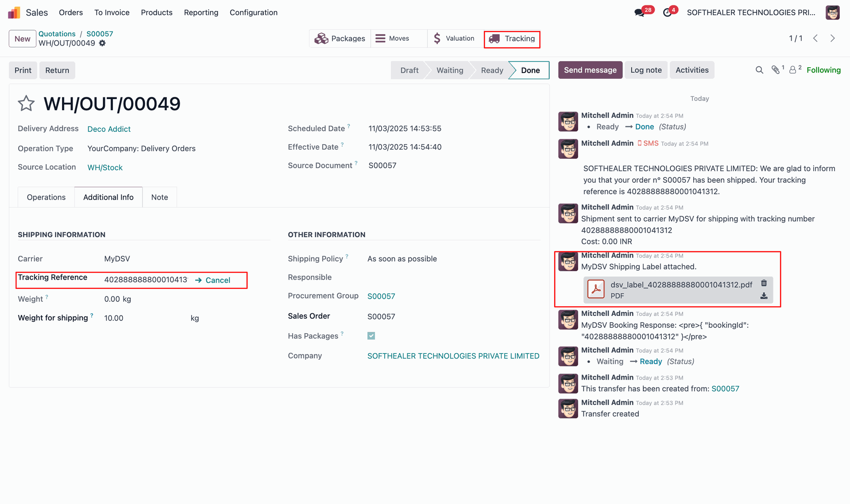Click the Done stage in status bar
This screenshot has height=504, width=850.
click(x=530, y=70)
